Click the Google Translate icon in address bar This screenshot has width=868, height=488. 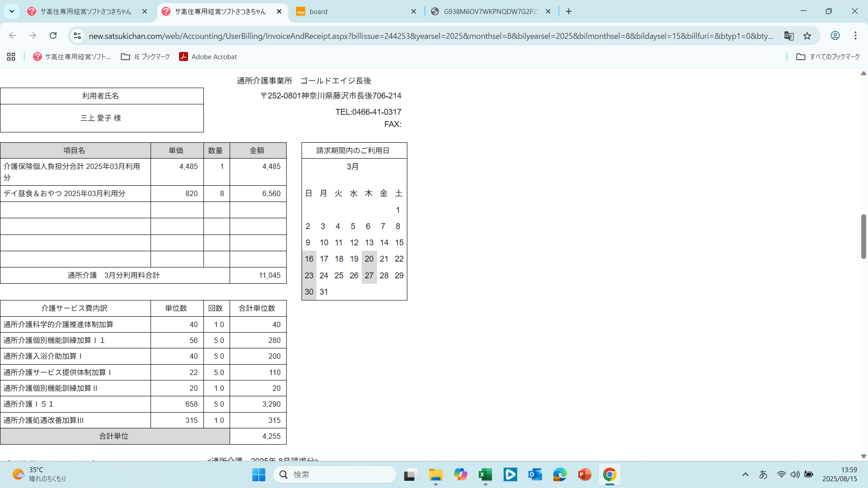click(789, 36)
